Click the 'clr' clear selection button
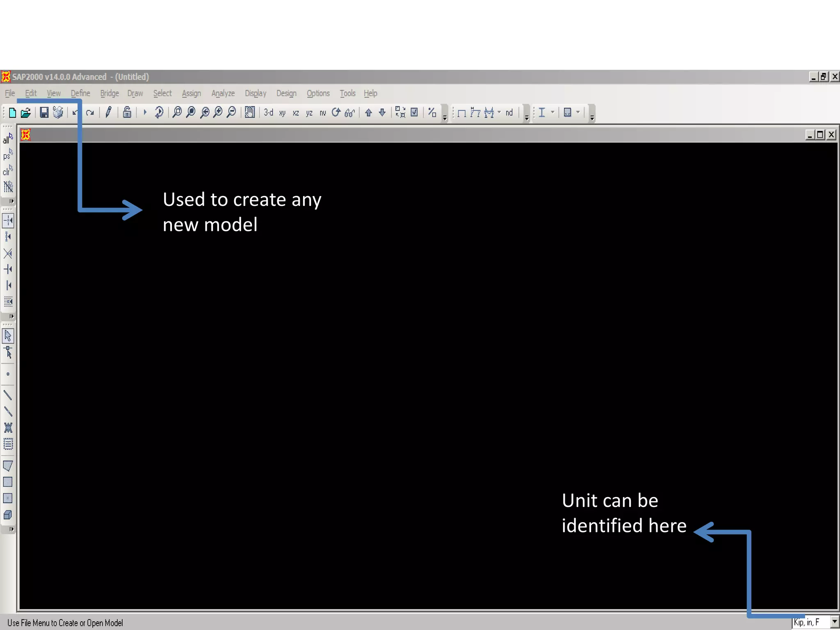This screenshot has width=840, height=630. [x=8, y=171]
